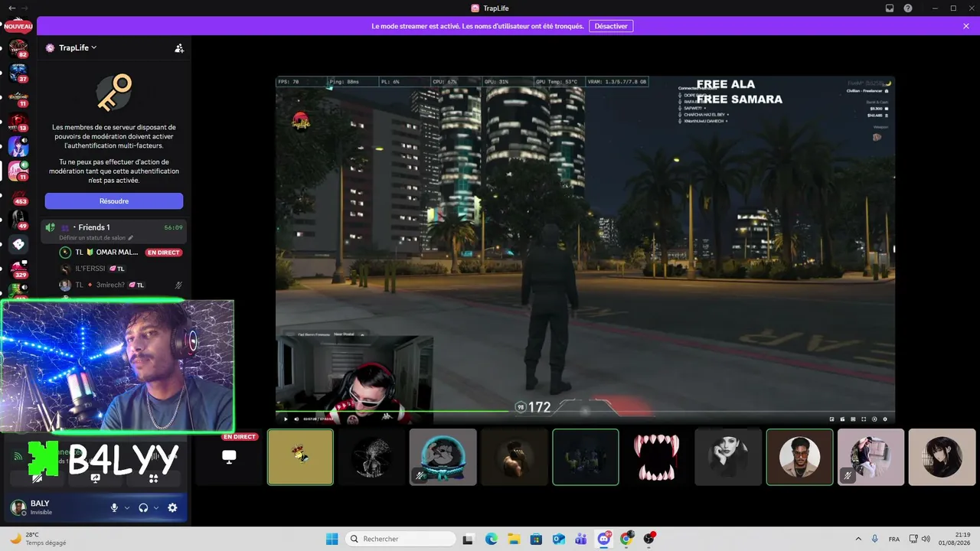The height and width of the screenshot is (551, 980).
Task: Open the activities button
Action: [x=153, y=478]
